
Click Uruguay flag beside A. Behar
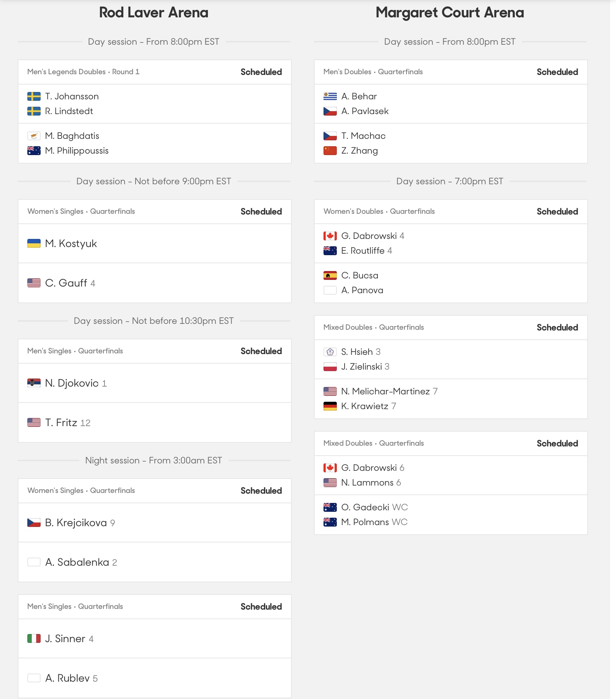click(330, 96)
